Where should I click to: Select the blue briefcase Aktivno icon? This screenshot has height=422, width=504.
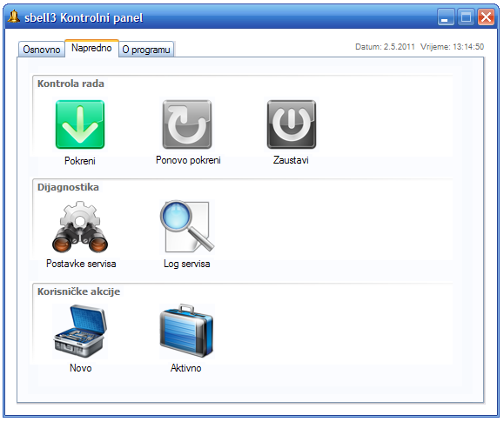(x=187, y=331)
